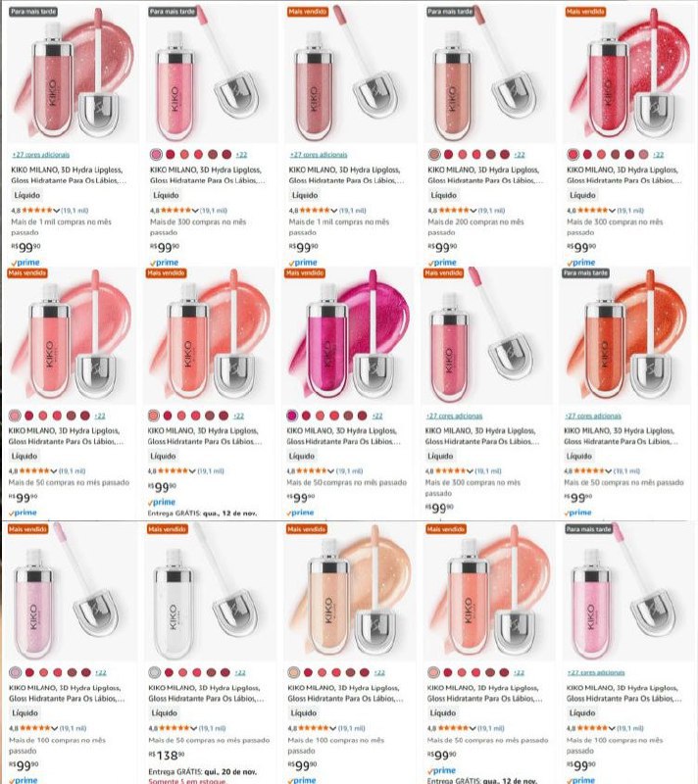Open the magenta gloss product image
The height and width of the screenshot is (784, 698).
point(346,336)
